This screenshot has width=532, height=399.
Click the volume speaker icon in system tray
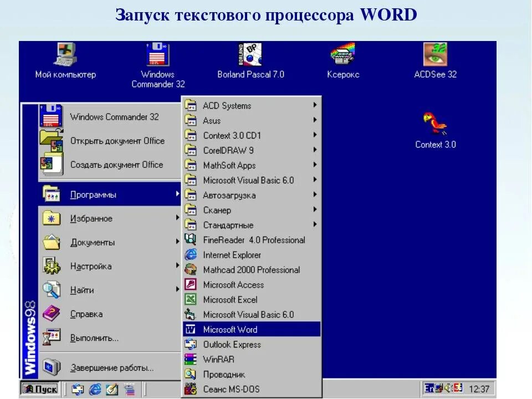pyautogui.click(x=448, y=388)
